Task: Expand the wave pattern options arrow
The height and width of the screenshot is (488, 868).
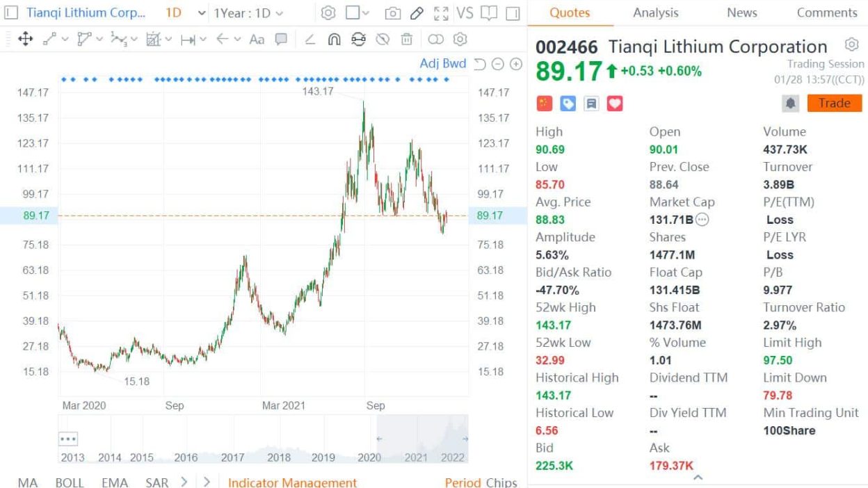Action: click(134, 40)
